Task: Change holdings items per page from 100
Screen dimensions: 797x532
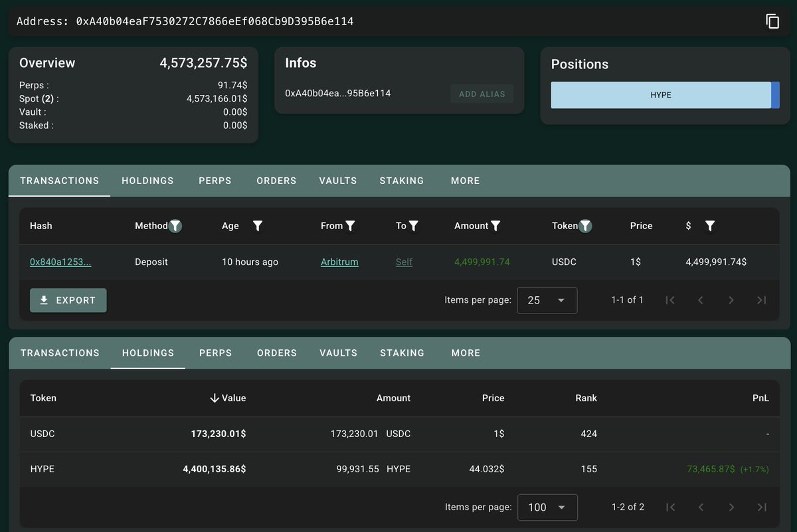Action: pyautogui.click(x=548, y=507)
